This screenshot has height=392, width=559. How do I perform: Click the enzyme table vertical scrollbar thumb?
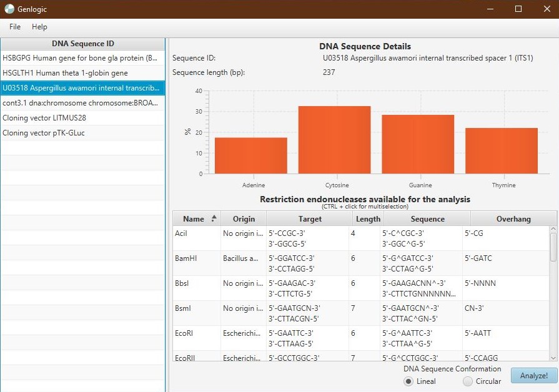pyautogui.click(x=553, y=247)
